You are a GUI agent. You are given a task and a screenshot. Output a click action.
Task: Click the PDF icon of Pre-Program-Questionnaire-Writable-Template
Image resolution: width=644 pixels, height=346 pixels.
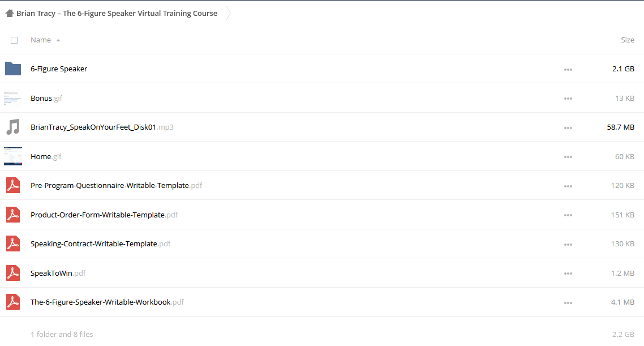tap(13, 185)
